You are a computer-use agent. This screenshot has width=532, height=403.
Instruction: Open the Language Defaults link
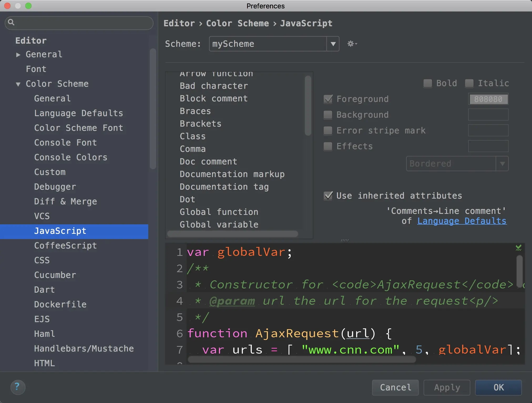coord(462,221)
